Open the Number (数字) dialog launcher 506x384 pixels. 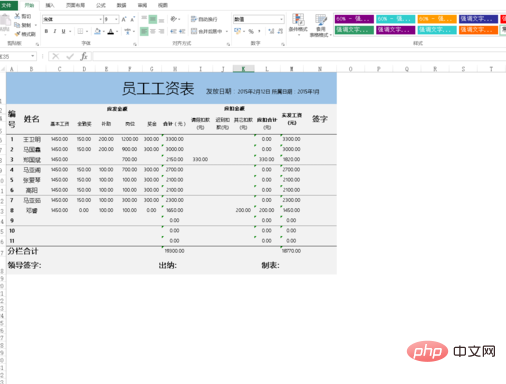(x=283, y=44)
